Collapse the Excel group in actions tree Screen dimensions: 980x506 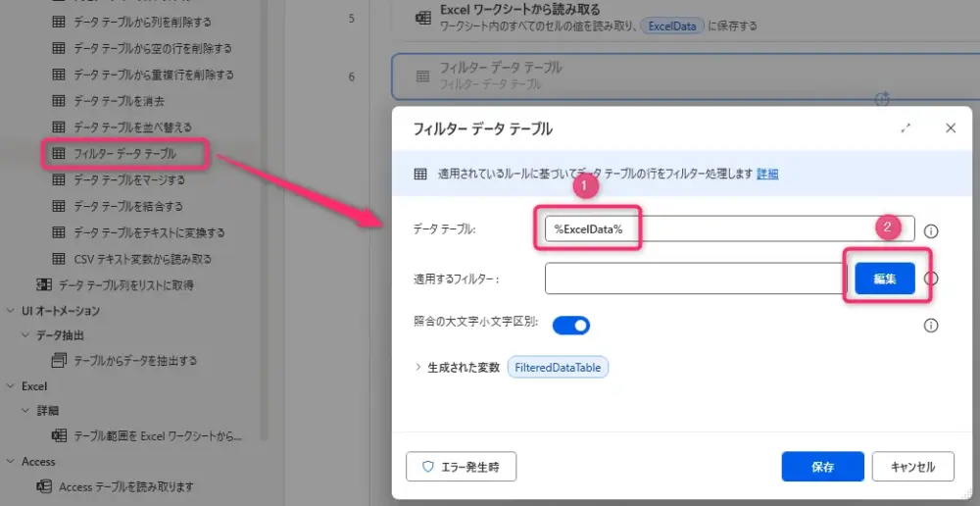(x=10, y=386)
